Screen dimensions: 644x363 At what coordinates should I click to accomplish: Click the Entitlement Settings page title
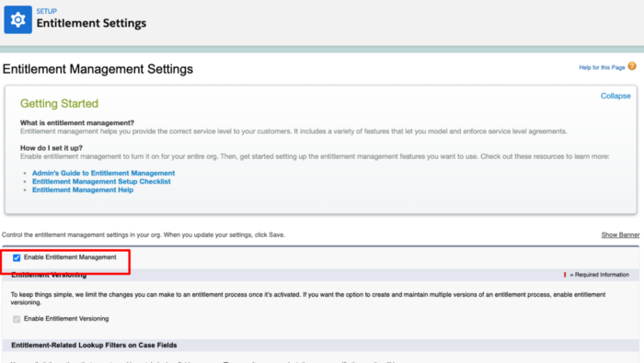[91, 23]
